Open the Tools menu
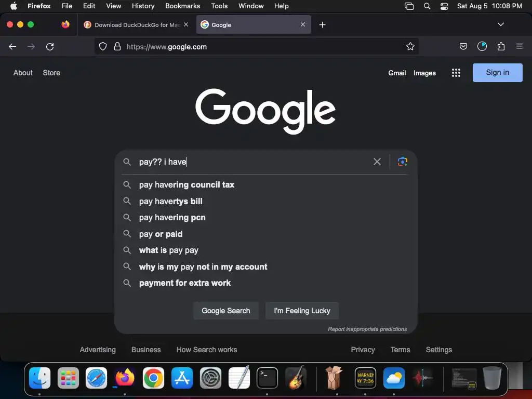Viewport: 532px width, 399px height. [219, 6]
